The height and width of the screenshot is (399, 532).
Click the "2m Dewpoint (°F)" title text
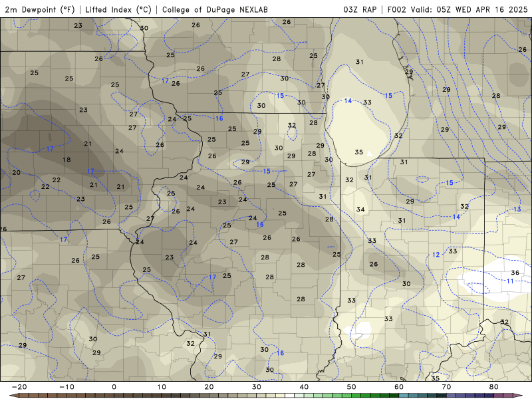click(39, 9)
